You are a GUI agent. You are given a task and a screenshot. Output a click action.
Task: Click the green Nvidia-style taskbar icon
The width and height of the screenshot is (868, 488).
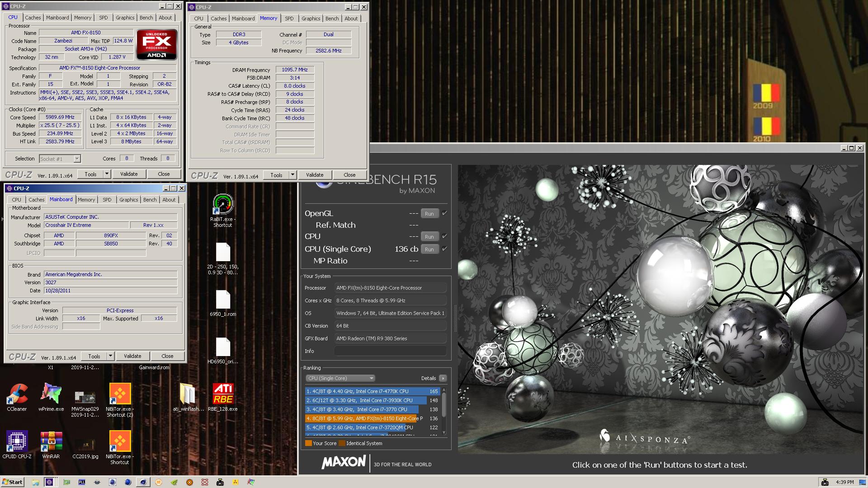tap(174, 482)
